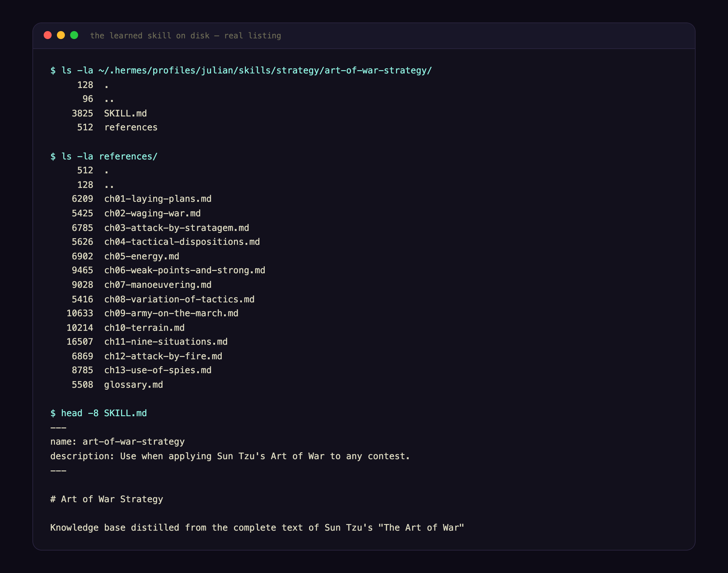Click file size value 6209

click(x=82, y=199)
